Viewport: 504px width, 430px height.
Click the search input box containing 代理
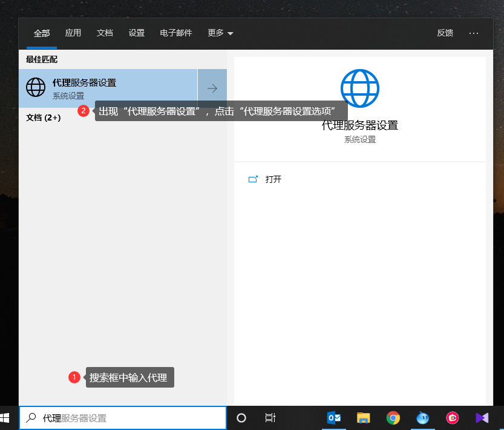point(127,418)
